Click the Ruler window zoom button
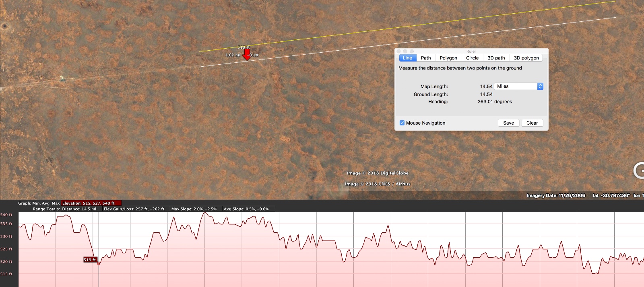 click(412, 51)
